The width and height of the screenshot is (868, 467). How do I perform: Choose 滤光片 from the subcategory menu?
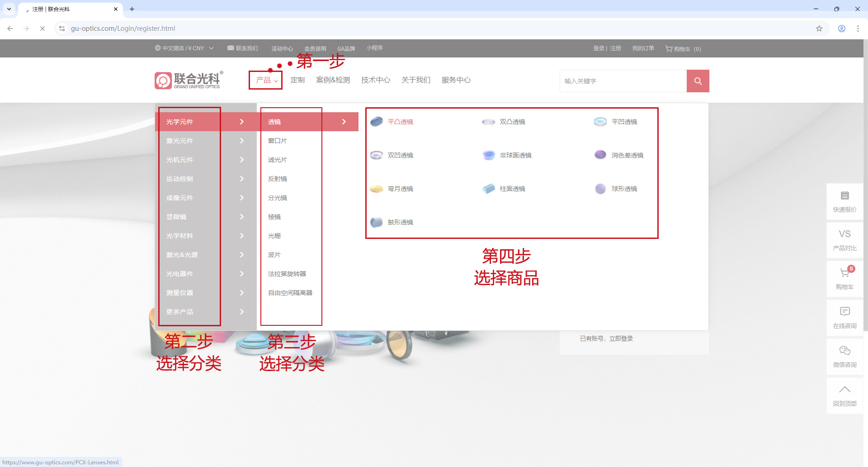tap(277, 160)
